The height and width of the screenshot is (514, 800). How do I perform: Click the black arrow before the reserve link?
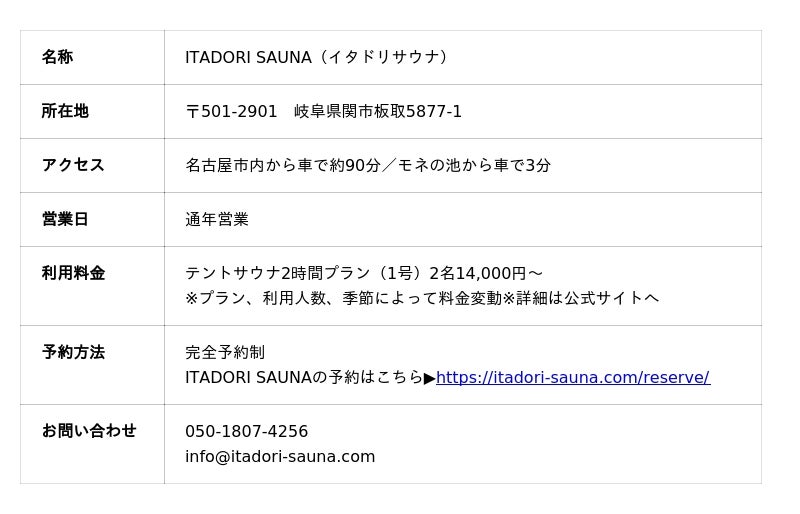430,378
